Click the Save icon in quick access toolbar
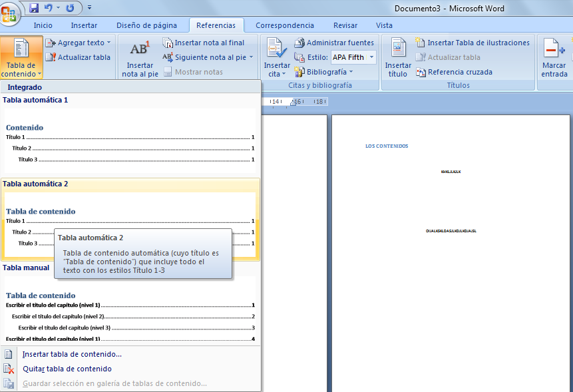573x392 pixels. coord(34,9)
